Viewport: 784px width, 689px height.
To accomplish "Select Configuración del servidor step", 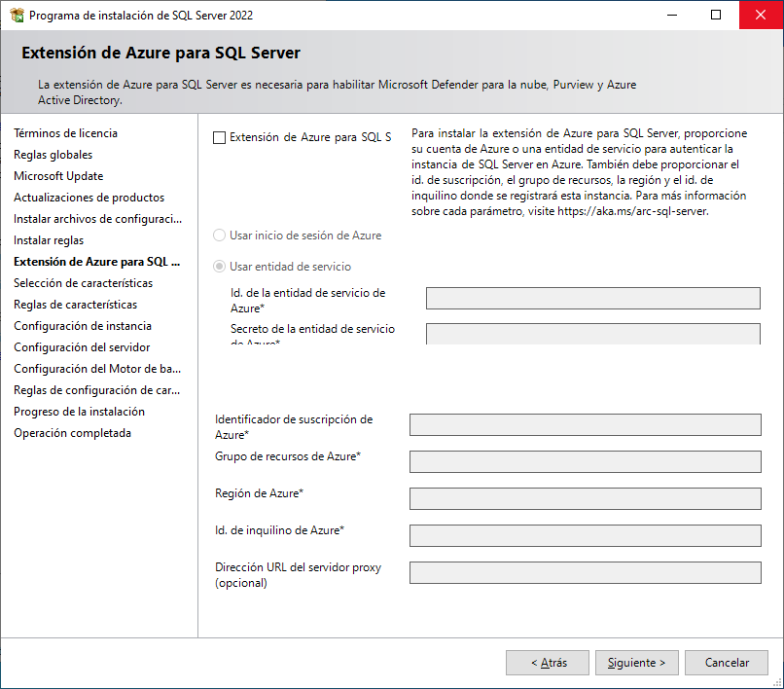I will pyautogui.click(x=82, y=347).
